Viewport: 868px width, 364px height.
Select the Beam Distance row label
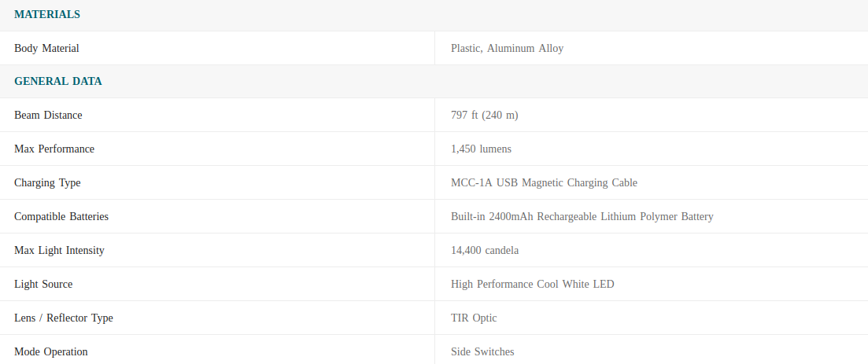[x=48, y=115]
